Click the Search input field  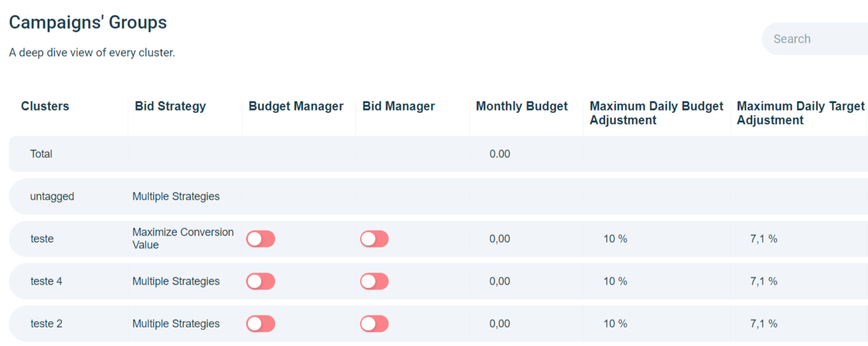click(816, 39)
